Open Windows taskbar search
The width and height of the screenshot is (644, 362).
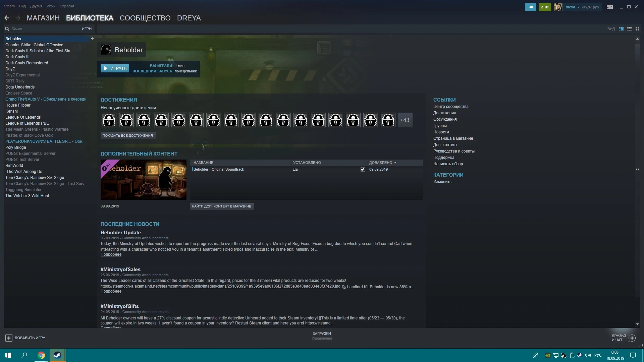pyautogui.click(x=24, y=355)
